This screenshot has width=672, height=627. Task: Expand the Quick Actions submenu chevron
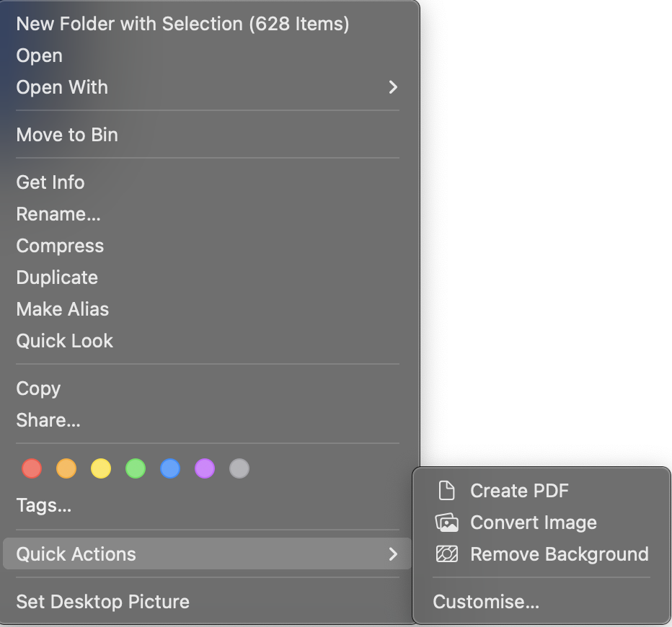(x=393, y=553)
